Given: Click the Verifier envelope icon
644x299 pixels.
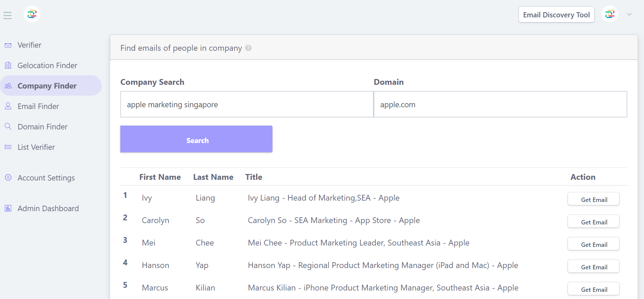Looking at the screenshot, I should click(8, 45).
